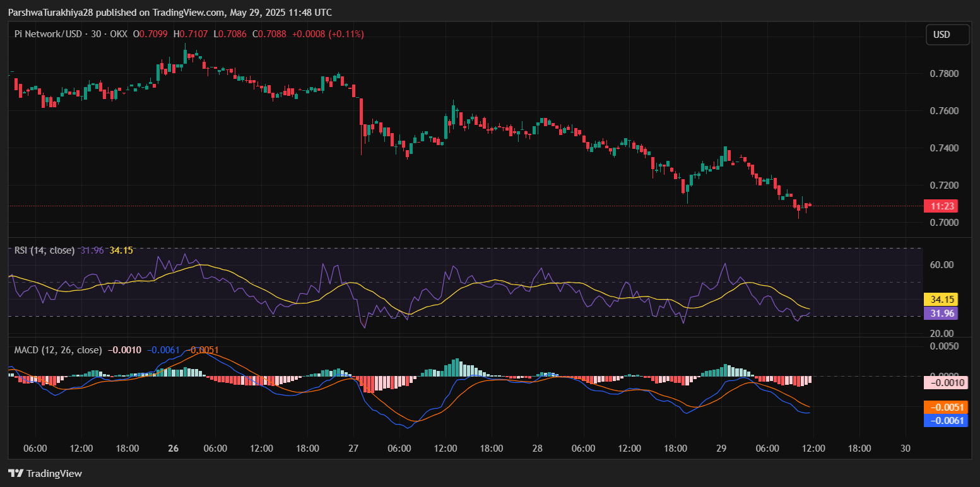Click the 60.00 level on RSI scale

pos(942,265)
